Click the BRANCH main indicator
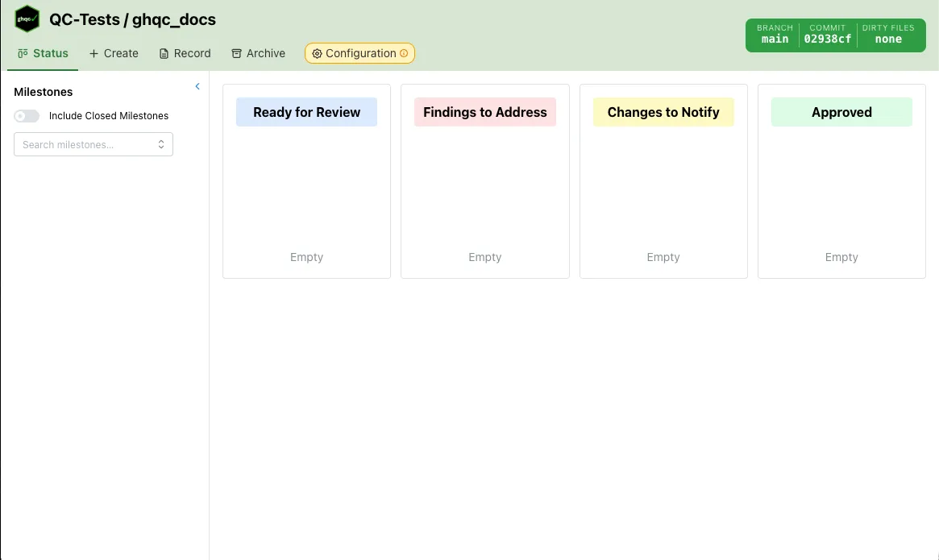Viewport: 939px width, 560px height. point(775,35)
